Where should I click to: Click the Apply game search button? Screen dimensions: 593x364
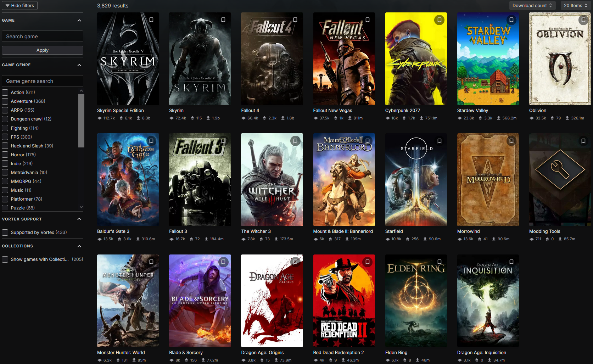point(43,50)
